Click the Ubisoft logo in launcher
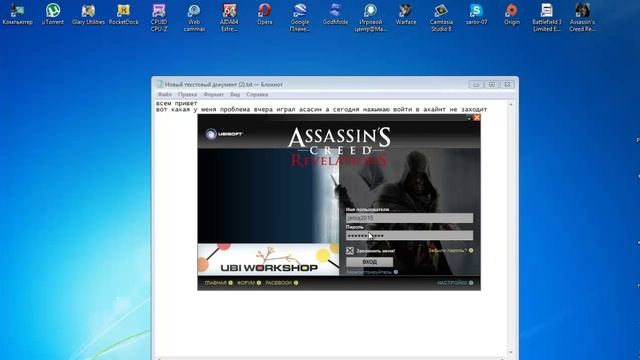The height and width of the screenshot is (360, 640). [224, 134]
